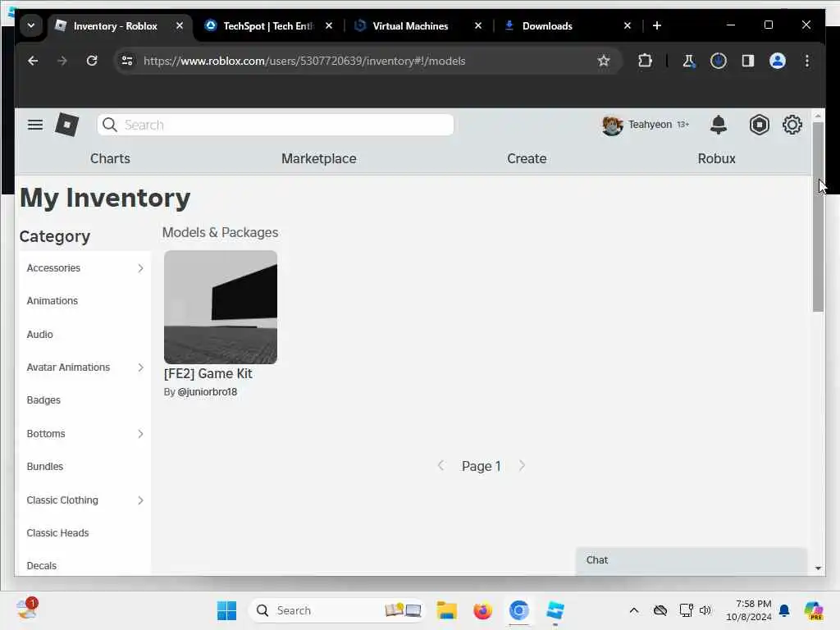Open the Roblox settings gear
840x630 pixels.
pyautogui.click(x=792, y=125)
